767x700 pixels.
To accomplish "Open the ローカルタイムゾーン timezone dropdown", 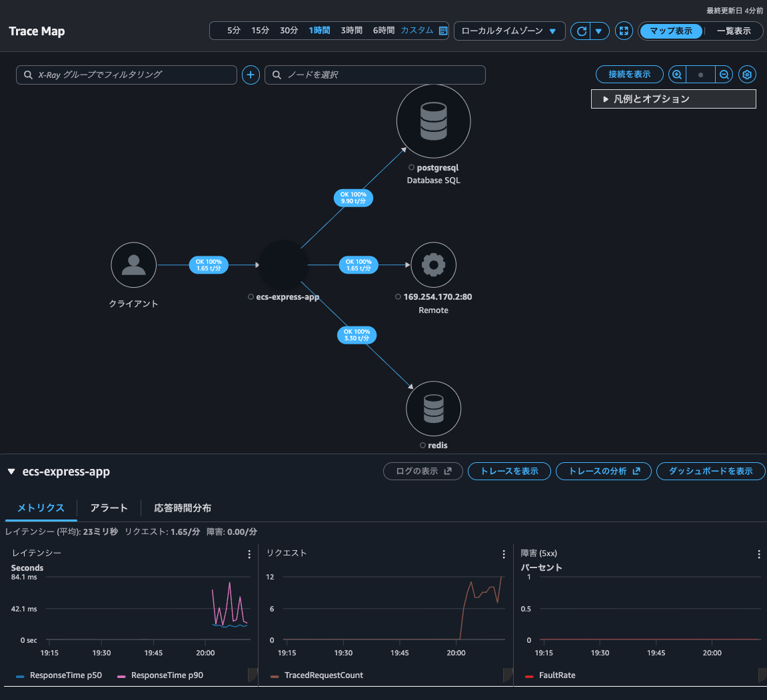I will (x=509, y=31).
